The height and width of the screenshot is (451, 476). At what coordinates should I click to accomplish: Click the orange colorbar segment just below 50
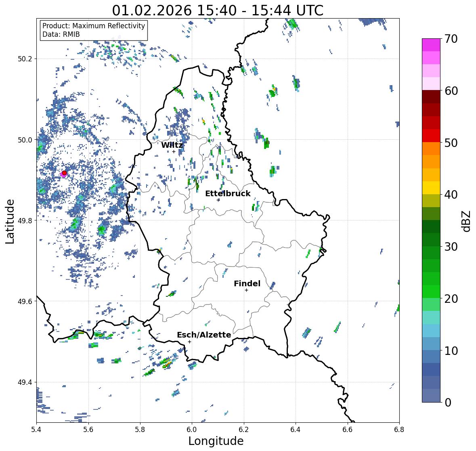431,149
